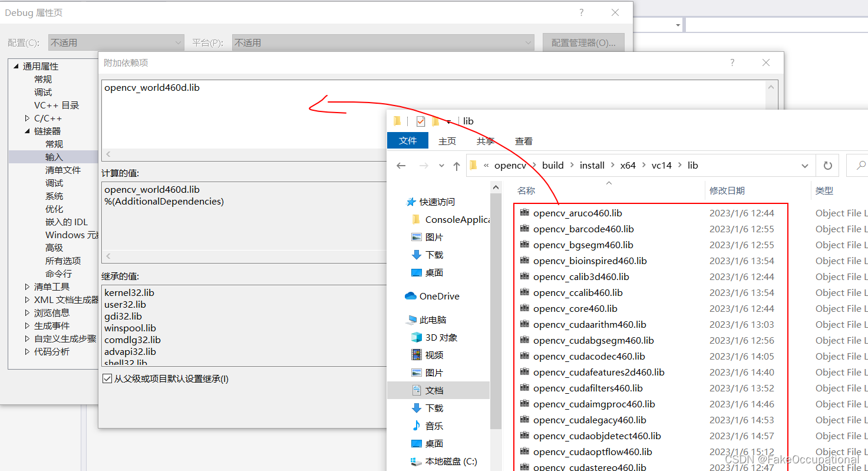The image size is (868, 471).
Task: Select 常规 under 链接器
Action: [54, 144]
